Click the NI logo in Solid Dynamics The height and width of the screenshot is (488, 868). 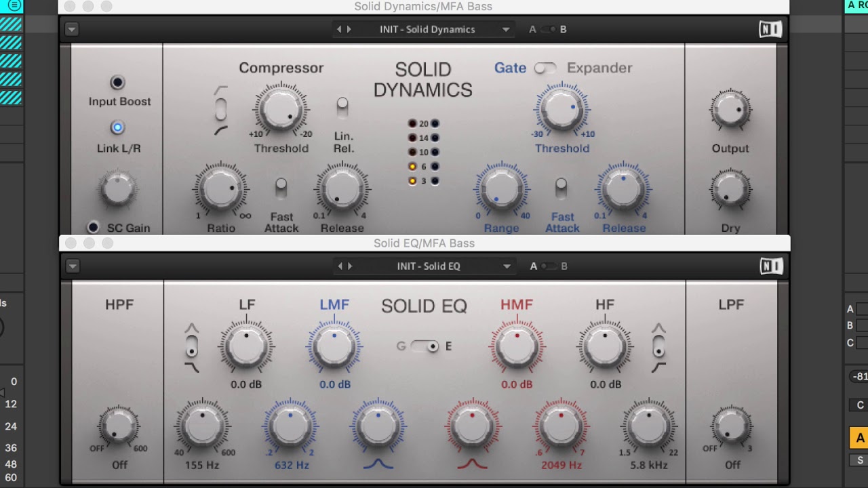point(770,29)
